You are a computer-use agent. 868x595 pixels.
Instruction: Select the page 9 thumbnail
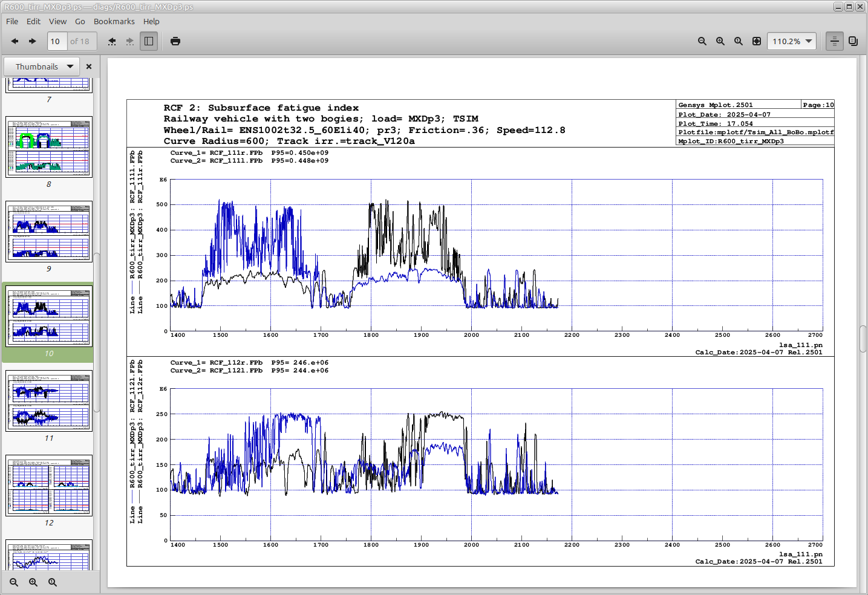tap(49, 232)
